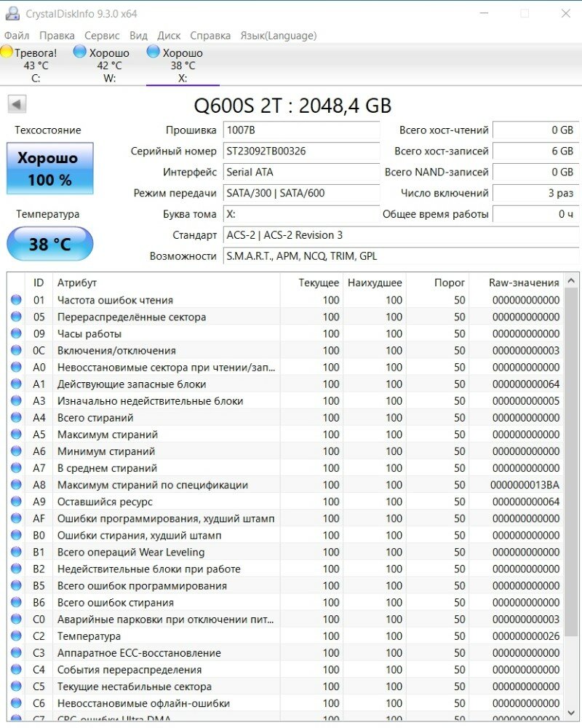
Task: Open the Диск menu
Action: (169, 36)
